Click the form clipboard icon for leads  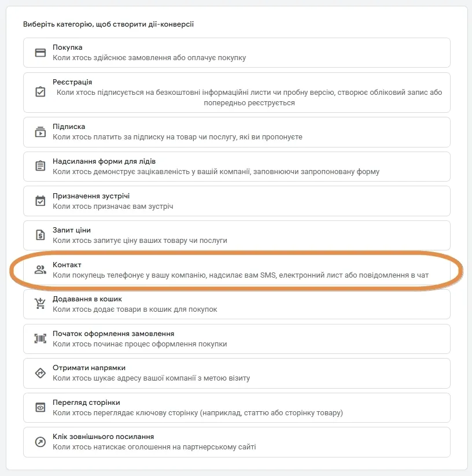40,166
